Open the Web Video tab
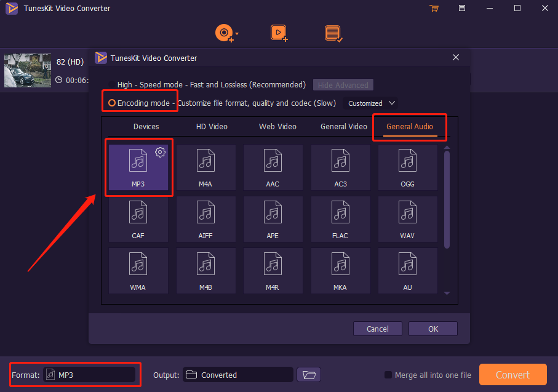 (277, 126)
